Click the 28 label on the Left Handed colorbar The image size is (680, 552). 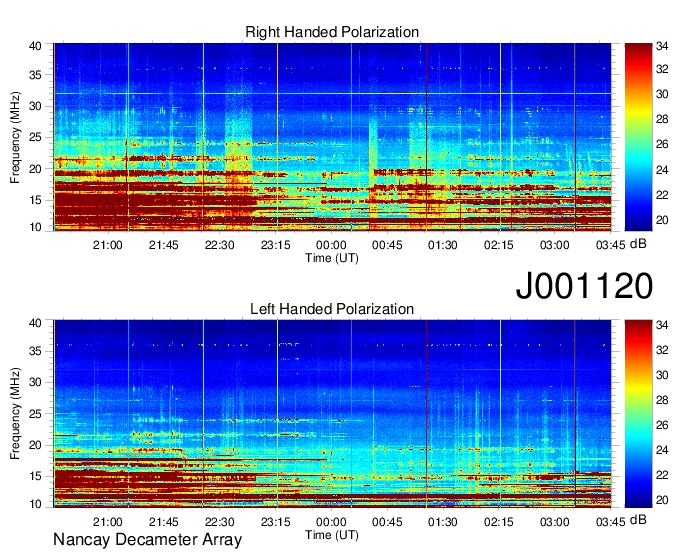tap(662, 400)
